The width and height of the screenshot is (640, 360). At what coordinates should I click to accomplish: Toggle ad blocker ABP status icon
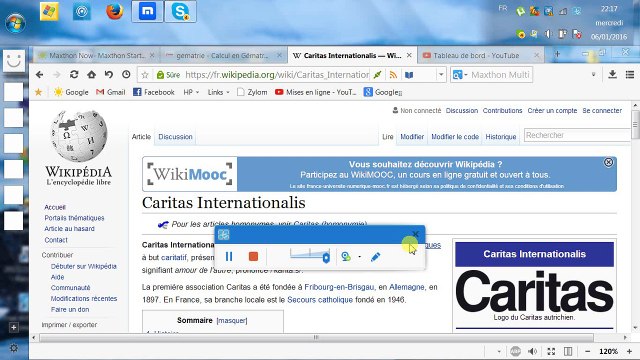click(515, 351)
